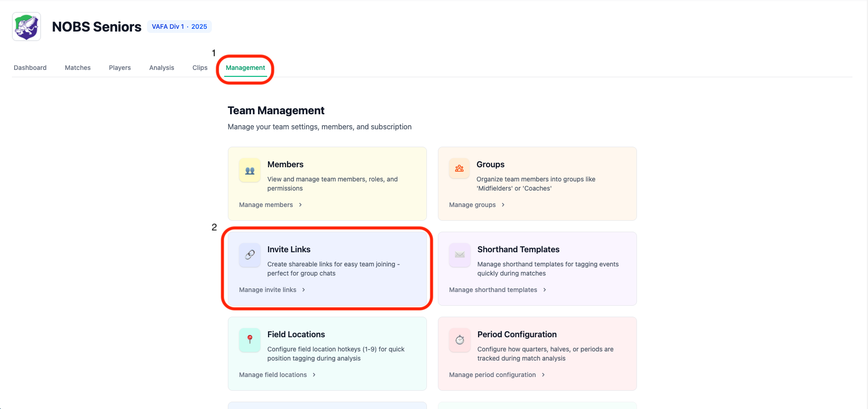Click the Groups icon
Image resolution: width=868 pixels, height=409 pixels.
[x=459, y=169]
